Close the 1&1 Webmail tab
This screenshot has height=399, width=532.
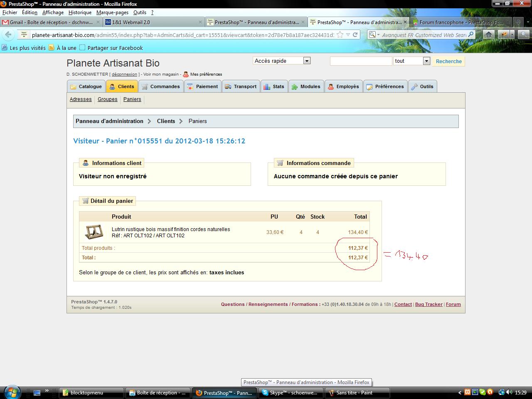[x=200, y=22]
